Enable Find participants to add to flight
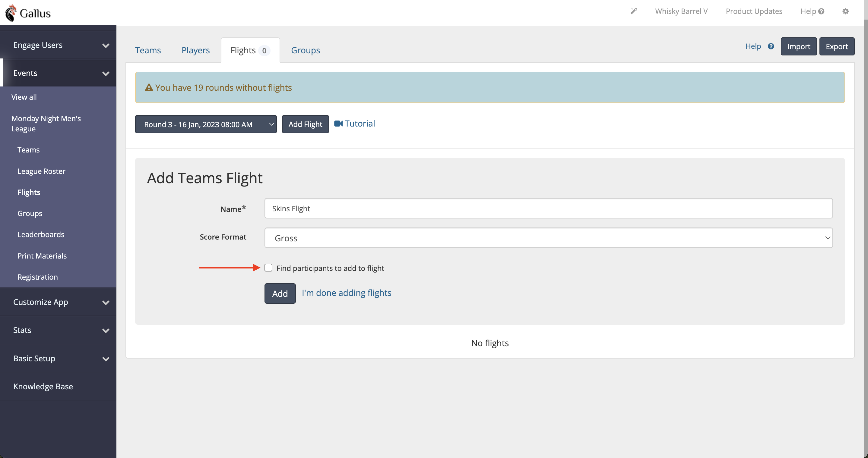This screenshot has width=868, height=458. click(268, 268)
